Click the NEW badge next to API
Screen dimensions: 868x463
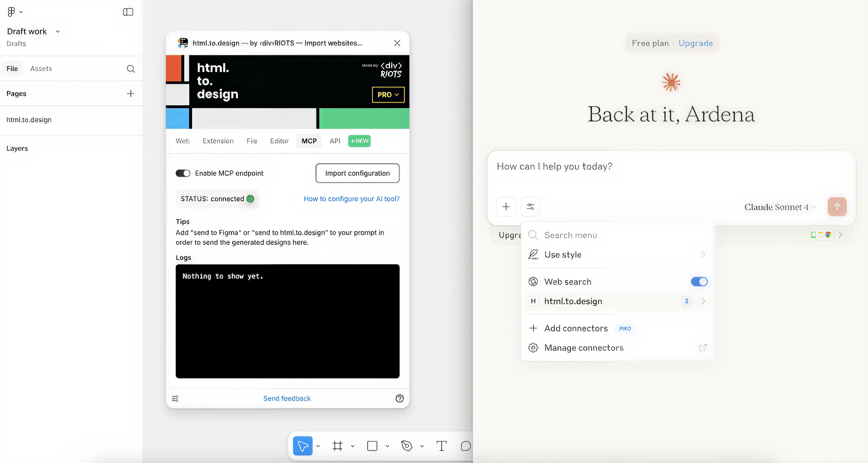[x=360, y=141]
